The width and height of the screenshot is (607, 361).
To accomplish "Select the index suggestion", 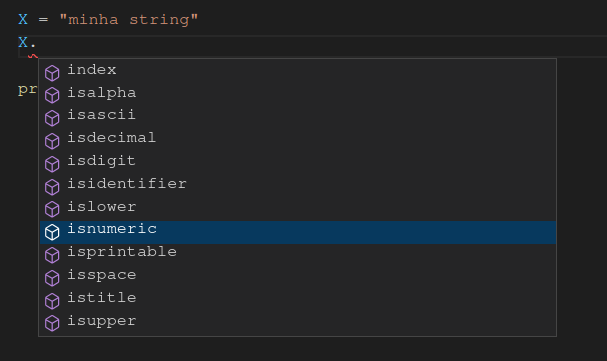I will (x=298, y=70).
